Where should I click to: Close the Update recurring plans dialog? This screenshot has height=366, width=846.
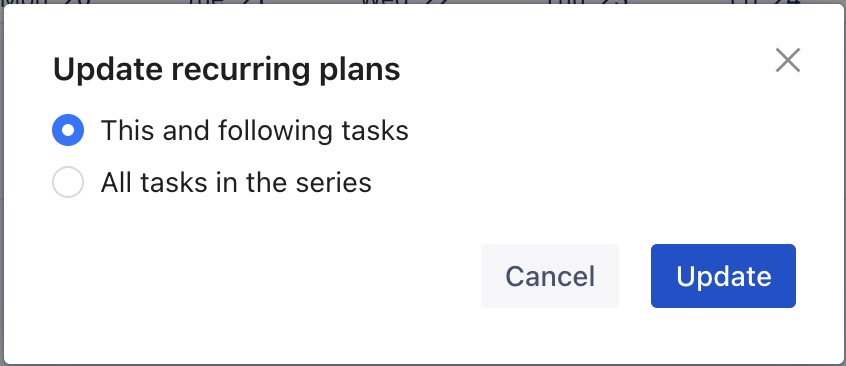coord(788,60)
